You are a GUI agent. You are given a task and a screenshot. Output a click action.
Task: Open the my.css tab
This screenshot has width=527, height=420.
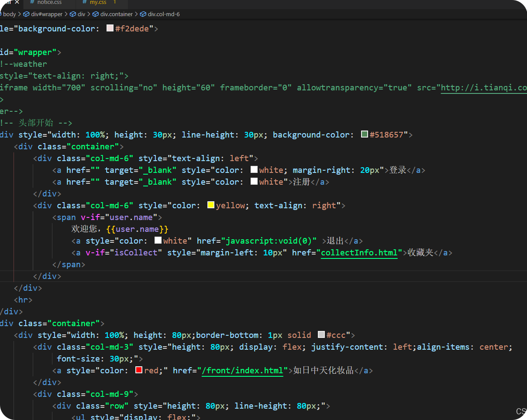[x=98, y=3]
